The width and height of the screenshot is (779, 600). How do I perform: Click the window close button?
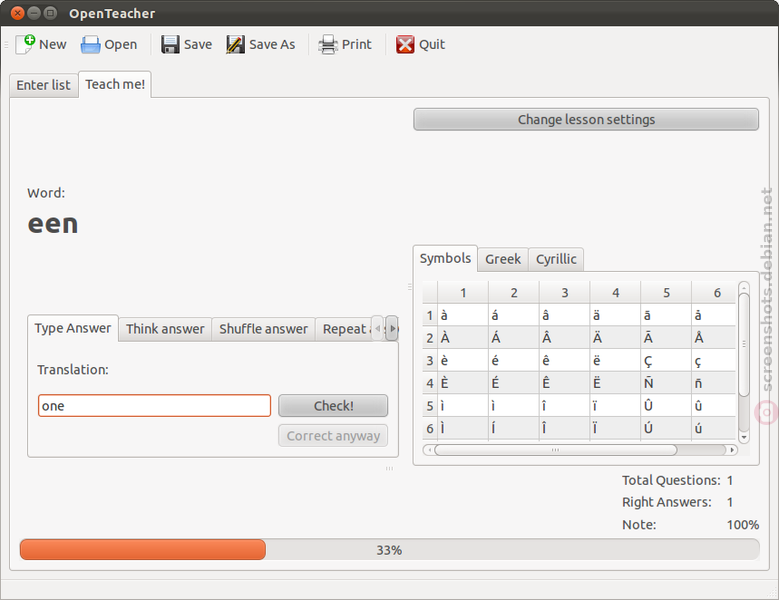17,13
